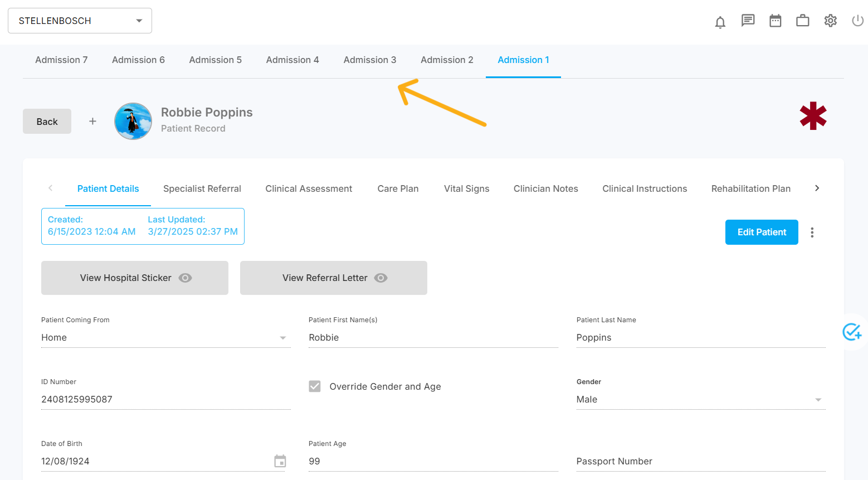Click the plus icon beside Back
Image resolution: width=868 pixels, height=480 pixels.
coord(92,121)
